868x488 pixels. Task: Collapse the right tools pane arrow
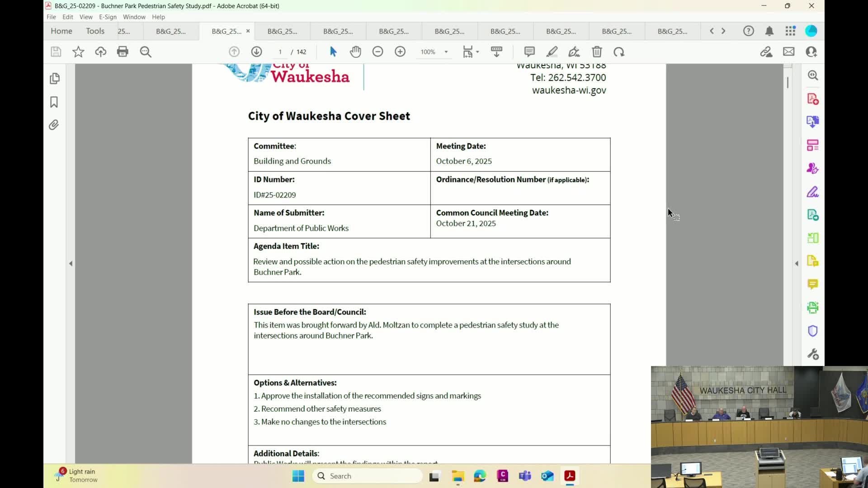click(797, 263)
